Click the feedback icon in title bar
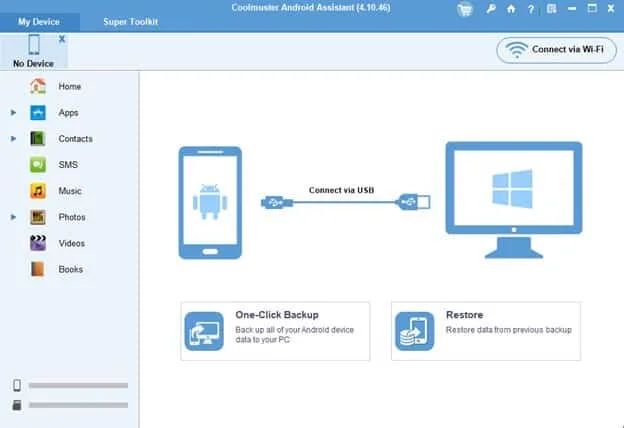The width and height of the screenshot is (624, 428). (551, 9)
